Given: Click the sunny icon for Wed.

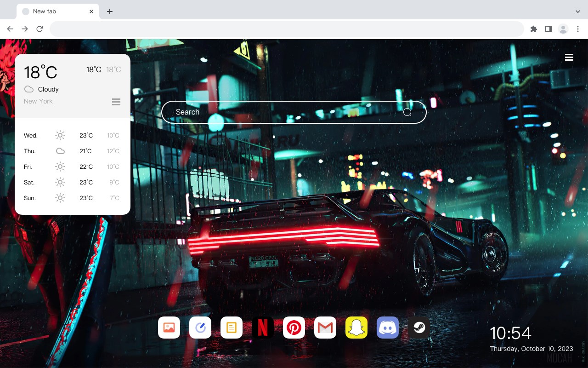Looking at the screenshot, I should [60, 135].
